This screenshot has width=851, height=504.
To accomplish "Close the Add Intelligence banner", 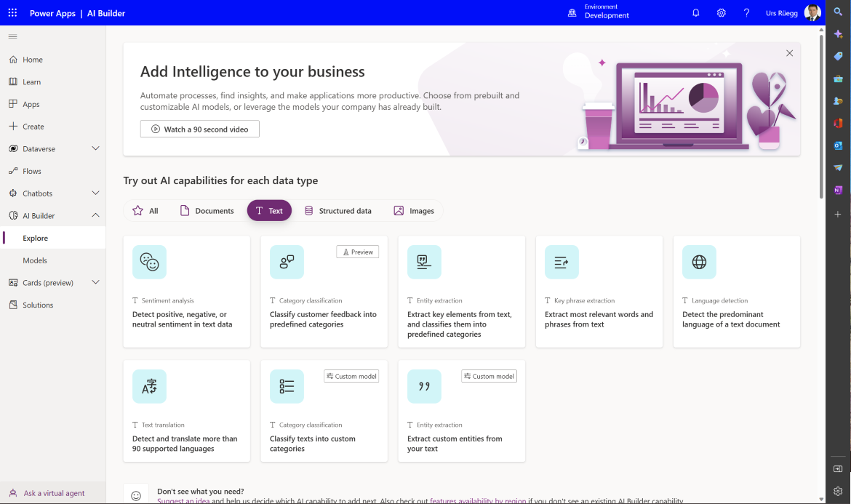I will pos(790,53).
